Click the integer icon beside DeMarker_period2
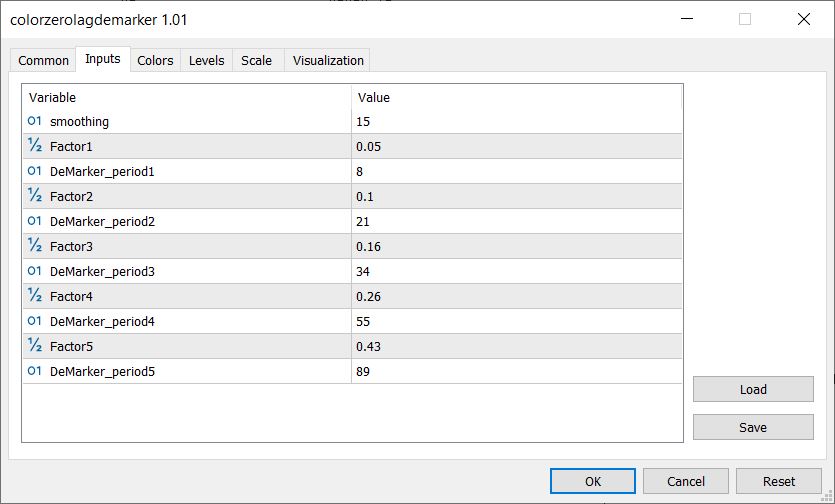835x504 pixels. tap(35, 221)
